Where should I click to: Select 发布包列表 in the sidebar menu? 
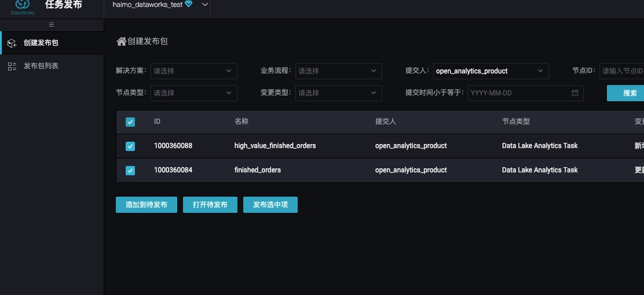(52, 66)
